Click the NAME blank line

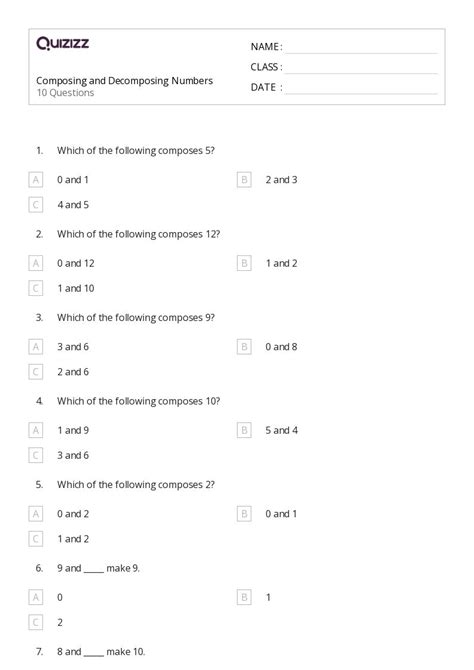pyautogui.click(x=362, y=53)
